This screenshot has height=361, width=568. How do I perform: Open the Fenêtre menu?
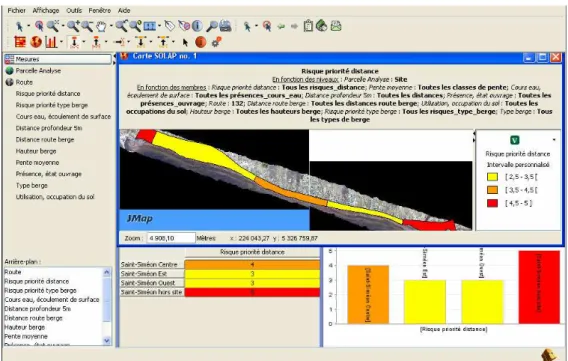click(x=100, y=11)
